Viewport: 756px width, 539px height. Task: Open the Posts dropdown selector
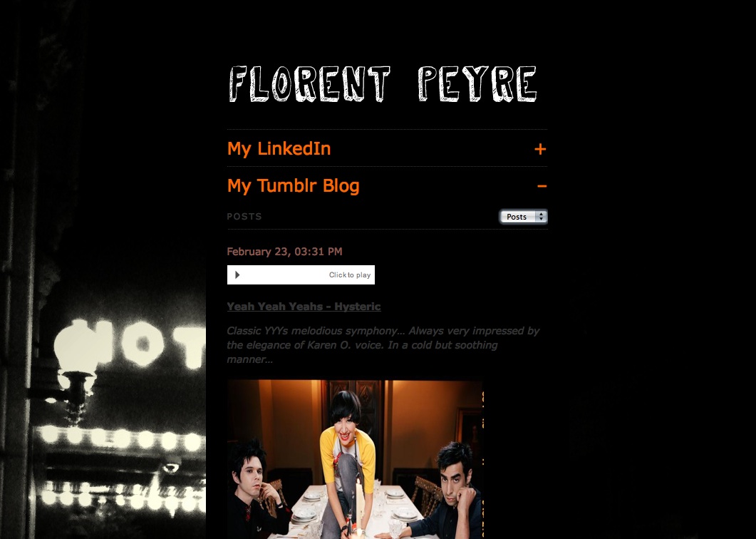coord(523,217)
